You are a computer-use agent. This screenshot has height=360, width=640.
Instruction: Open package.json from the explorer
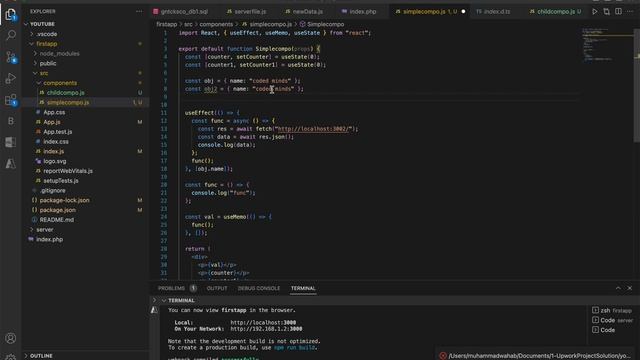click(x=58, y=210)
